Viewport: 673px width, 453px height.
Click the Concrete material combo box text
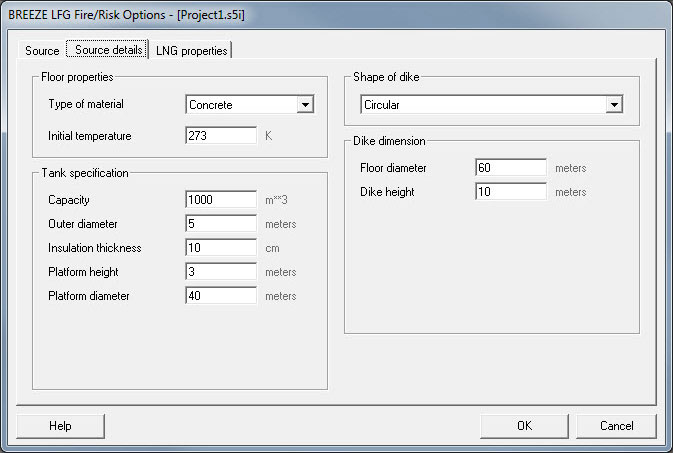tap(241, 104)
